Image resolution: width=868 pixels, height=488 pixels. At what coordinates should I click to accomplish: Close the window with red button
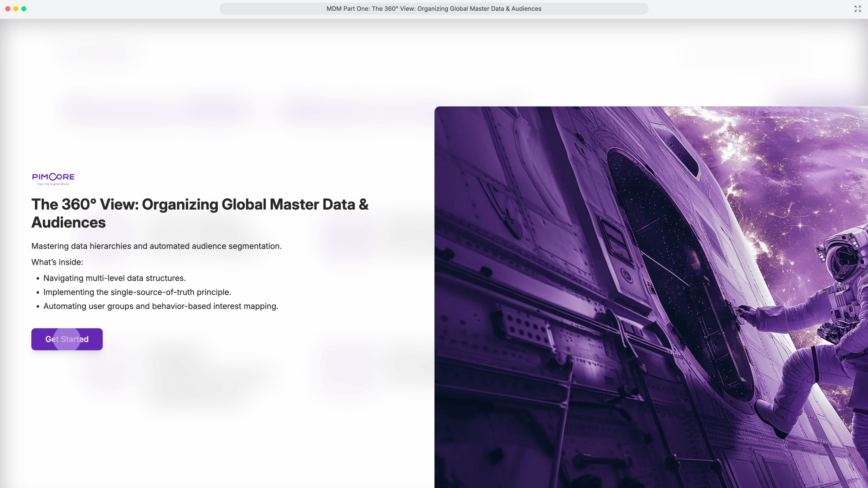[8, 9]
